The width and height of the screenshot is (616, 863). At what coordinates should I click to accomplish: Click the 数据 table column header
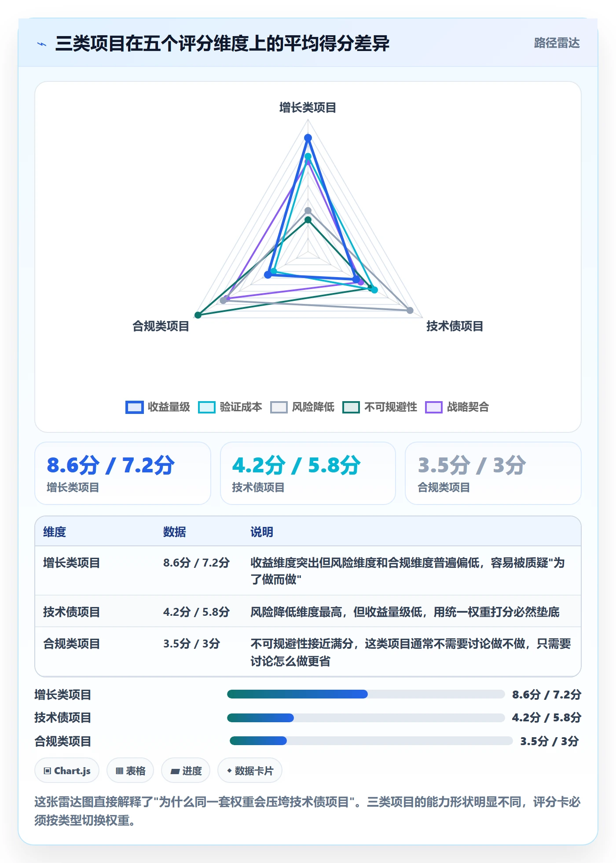174,532
